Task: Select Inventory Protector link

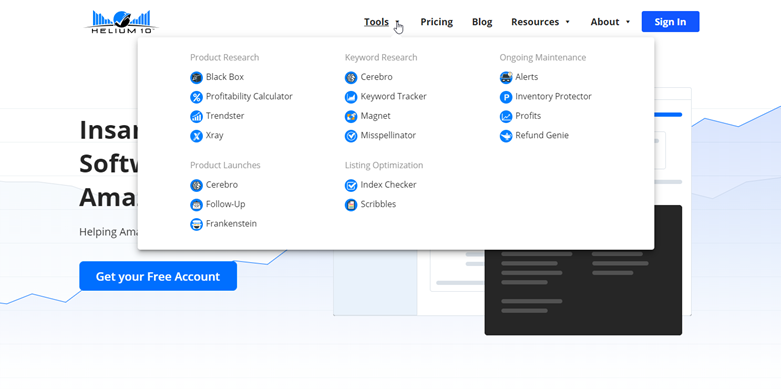Action: pos(553,96)
